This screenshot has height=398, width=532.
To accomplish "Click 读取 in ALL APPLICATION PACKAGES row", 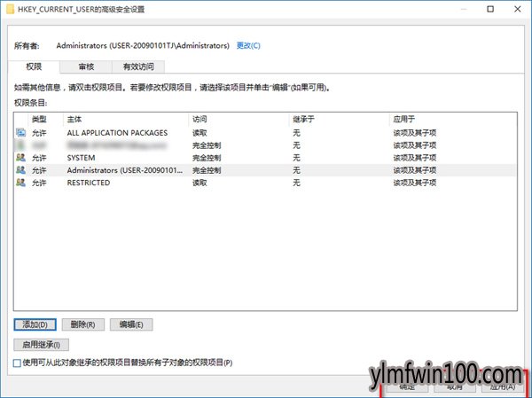I will point(199,133).
